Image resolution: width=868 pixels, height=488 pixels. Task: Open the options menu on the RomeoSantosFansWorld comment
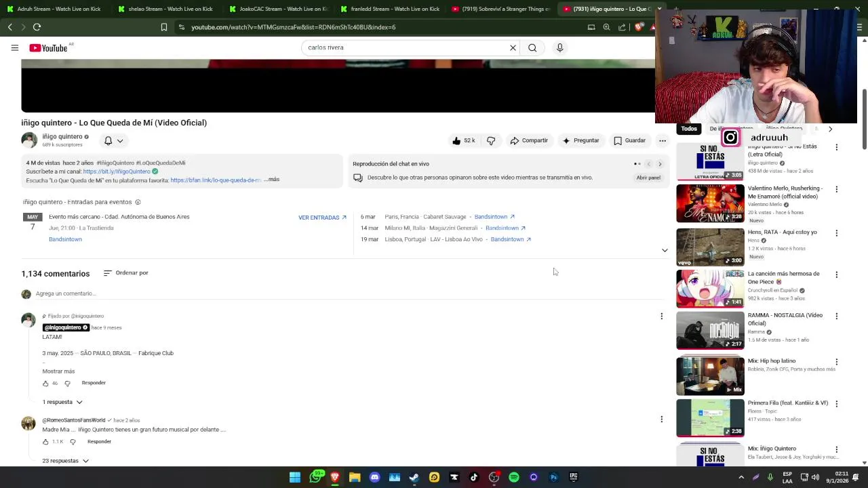662,419
